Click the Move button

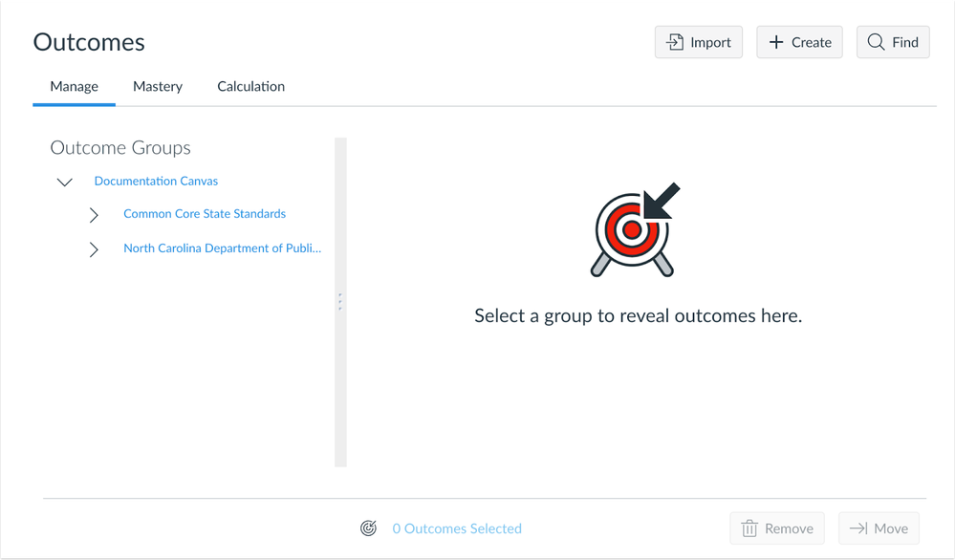(879, 528)
